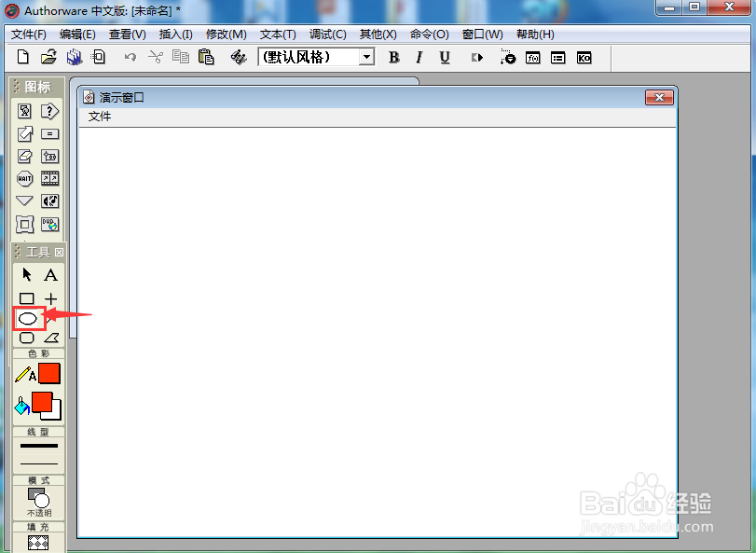Copy selection using the toolbar icon

pos(181,58)
